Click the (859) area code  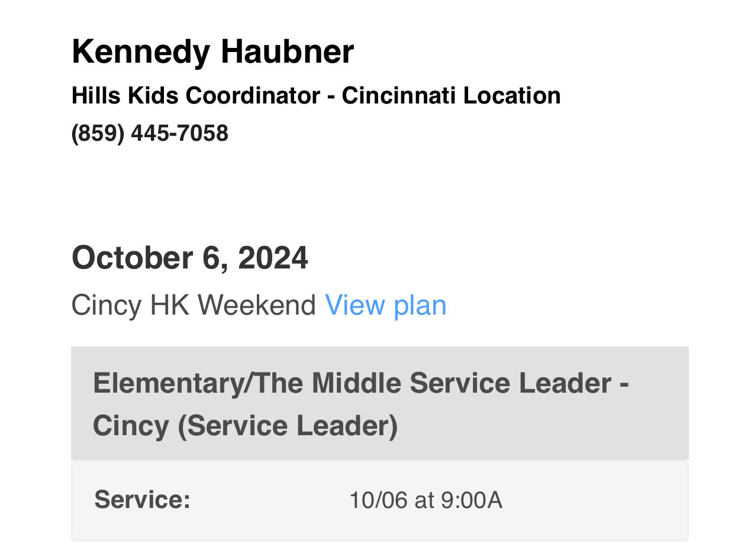(98, 134)
